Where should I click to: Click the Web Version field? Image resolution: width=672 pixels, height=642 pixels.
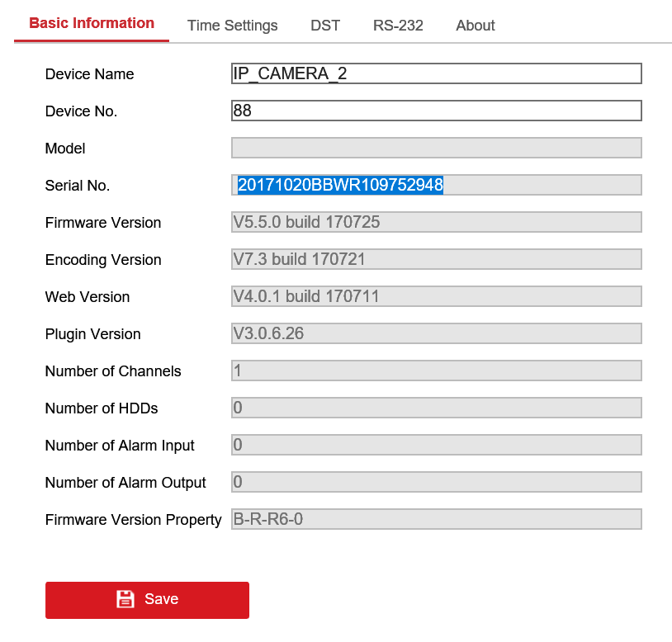click(x=436, y=296)
